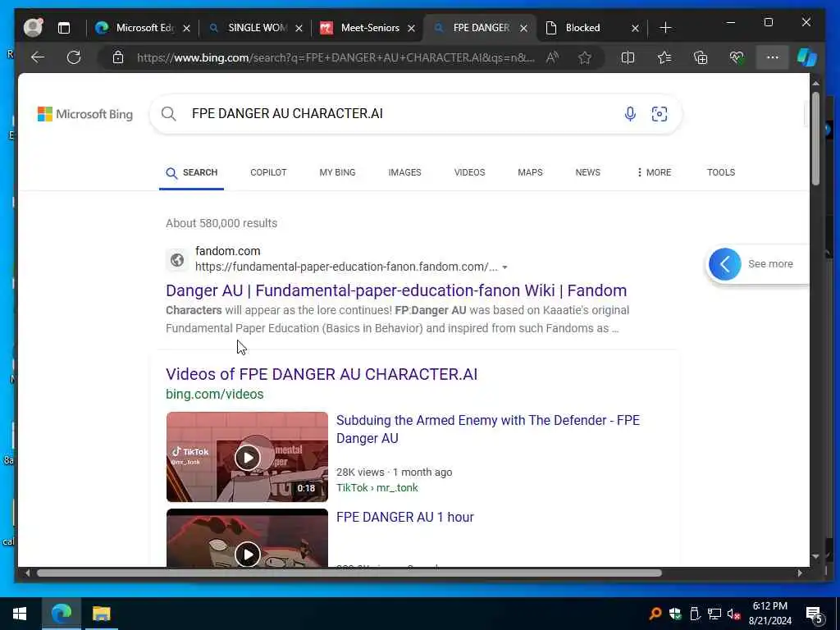Viewport: 840px width, 630px height.
Task: Click the search magnifier icon in Bing box
Action: point(169,113)
